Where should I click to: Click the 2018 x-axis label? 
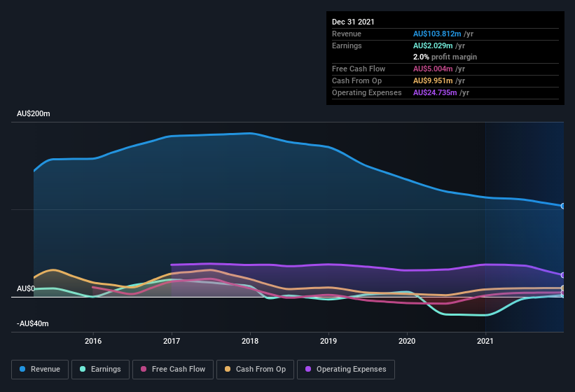point(250,341)
